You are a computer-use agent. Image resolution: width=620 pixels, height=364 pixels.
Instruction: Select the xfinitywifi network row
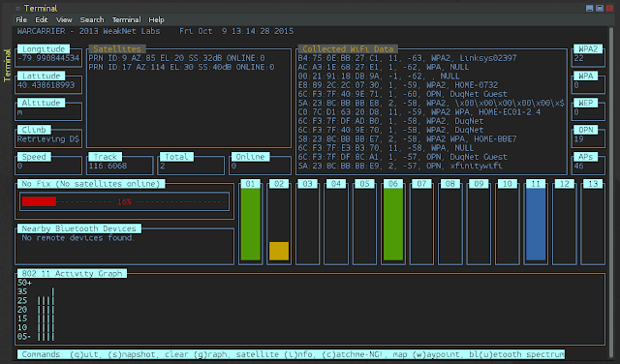click(400, 166)
